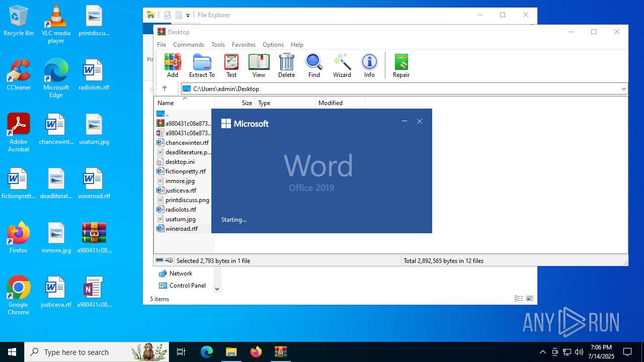Screen dimensions: 644x362
Task: Open Firefox desktop shortcut
Action: click(19, 238)
